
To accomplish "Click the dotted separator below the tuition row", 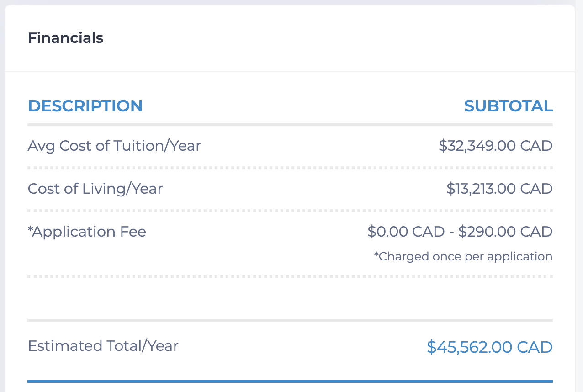I will click(x=290, y=168).
